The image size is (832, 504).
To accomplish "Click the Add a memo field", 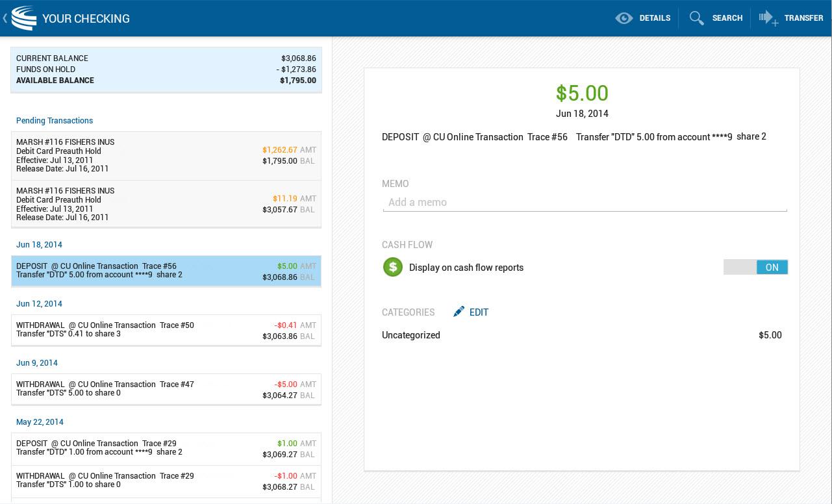I will click(585, 203).
